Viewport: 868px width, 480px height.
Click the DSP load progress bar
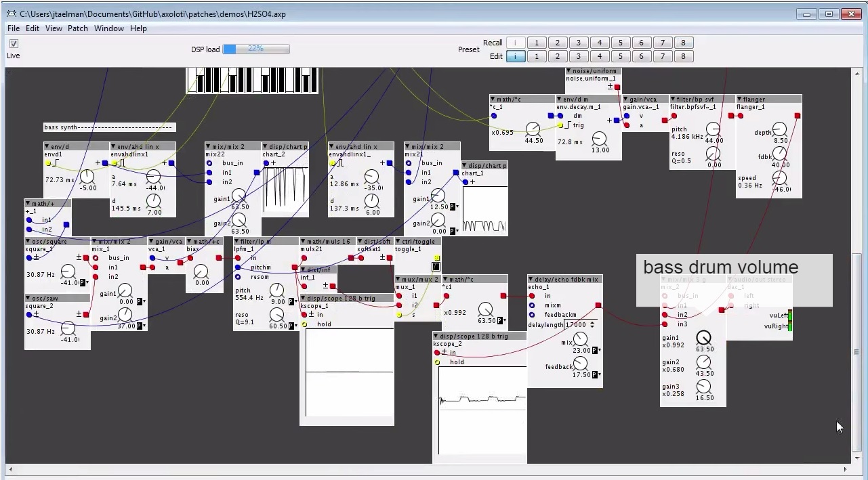tap(256, 49)
